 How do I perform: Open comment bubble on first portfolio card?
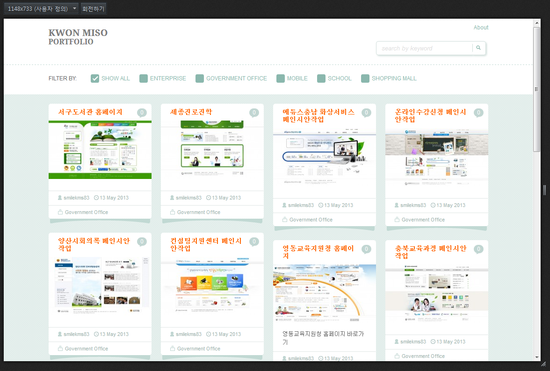pyautogui.click(x=142, y=113)
